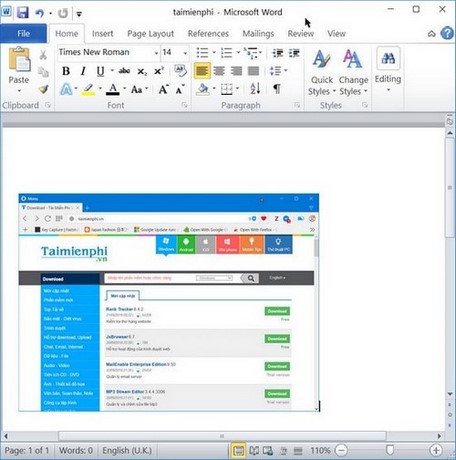Click the Quick Styles icon

point(322,59)
